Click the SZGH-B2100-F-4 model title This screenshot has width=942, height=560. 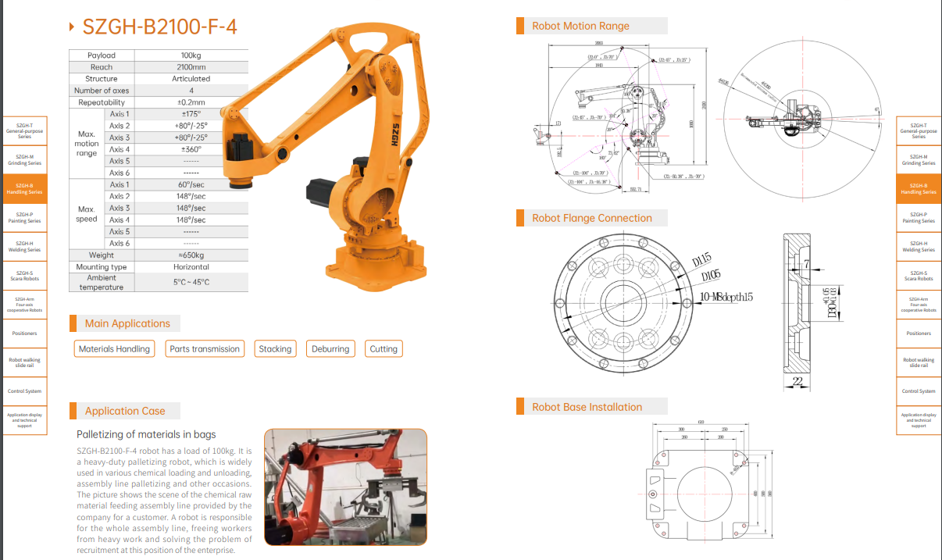coord(159,27)
